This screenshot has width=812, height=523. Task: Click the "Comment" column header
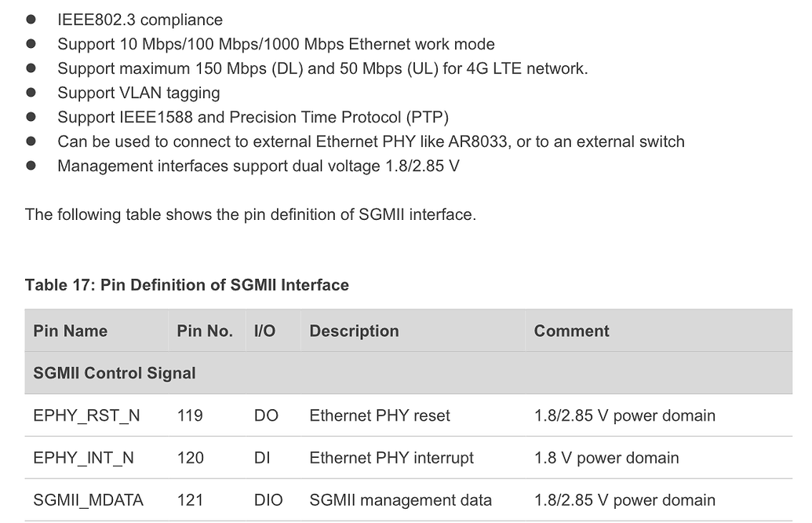[571, 331]
